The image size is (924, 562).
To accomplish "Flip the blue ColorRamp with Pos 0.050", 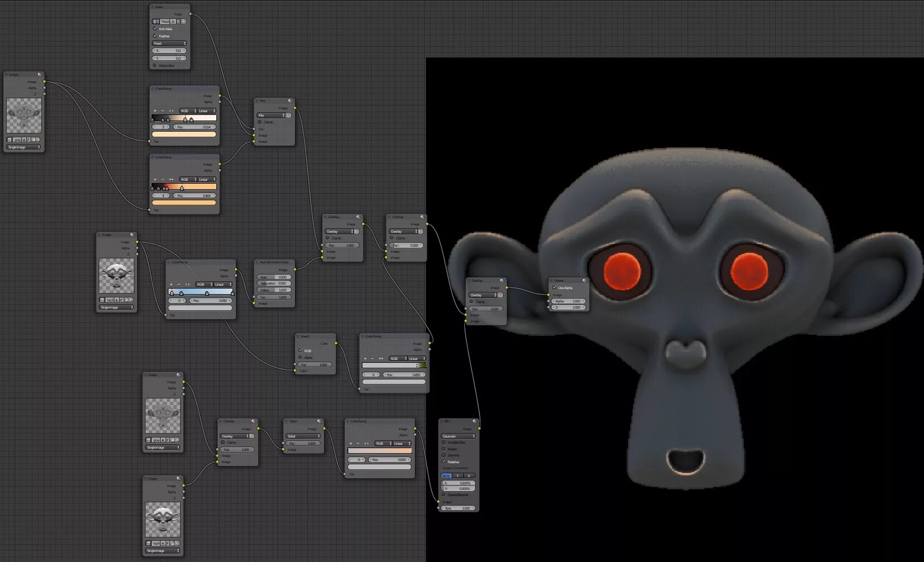I will (187, 285).
